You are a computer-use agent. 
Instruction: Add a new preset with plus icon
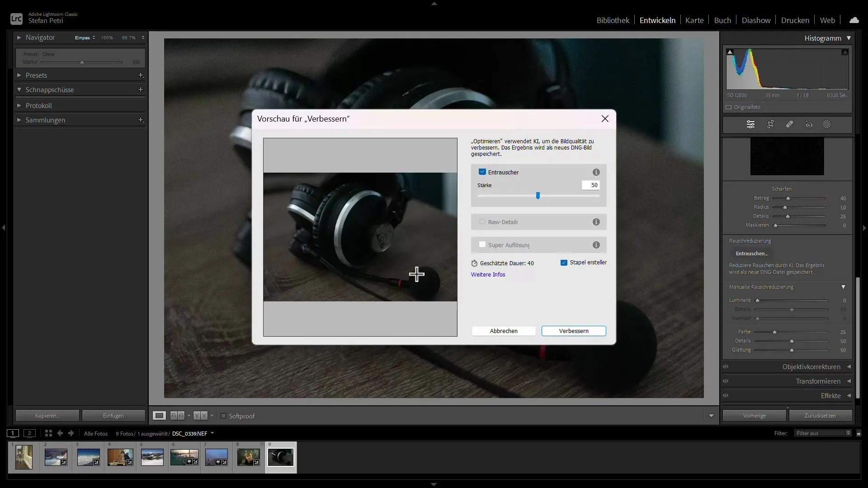(x=141, y=75)
